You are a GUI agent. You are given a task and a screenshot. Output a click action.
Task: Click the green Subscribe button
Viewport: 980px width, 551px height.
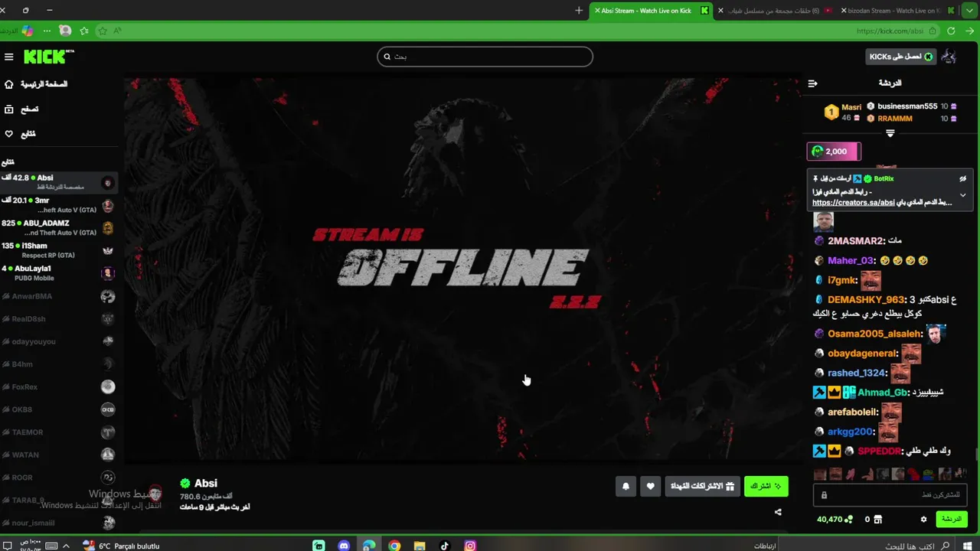766,486
